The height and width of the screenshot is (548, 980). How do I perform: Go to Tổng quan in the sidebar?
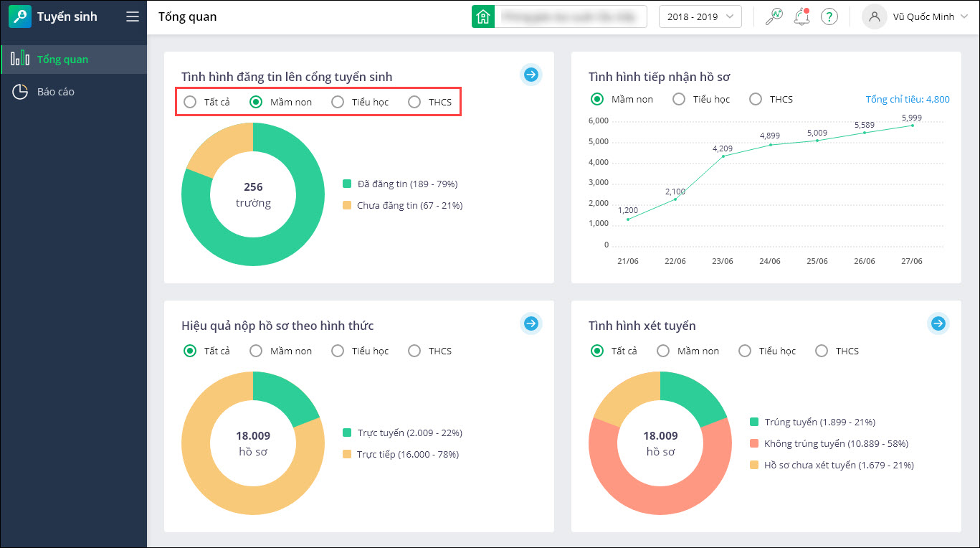(x=62, y=60)
